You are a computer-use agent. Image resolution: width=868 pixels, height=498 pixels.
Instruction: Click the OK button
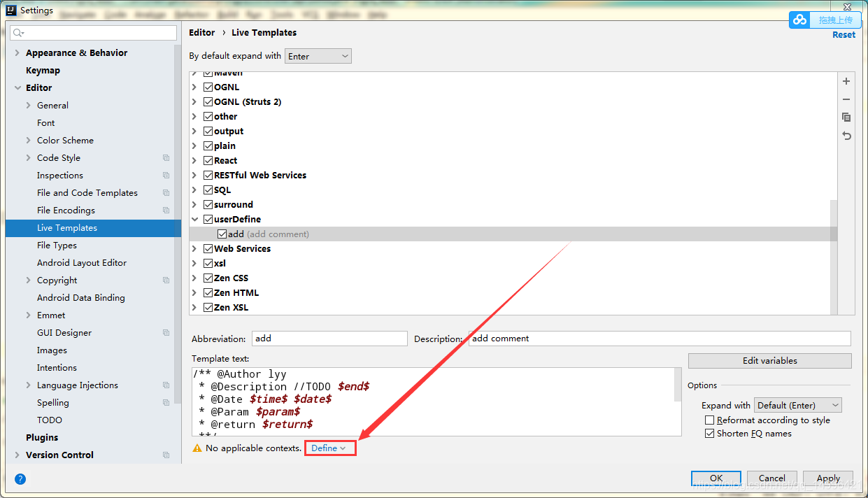[716, 478]
